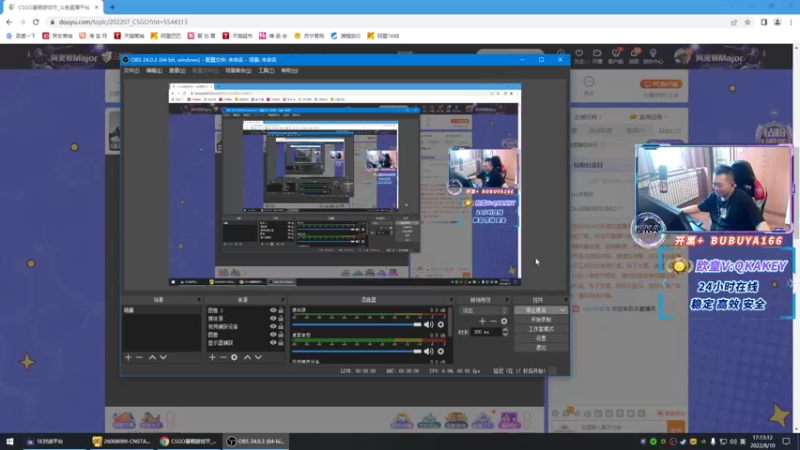This screenshot has width=800, height=450.
Task: Pop out the Controls dock panel
Action: [565, 300]
